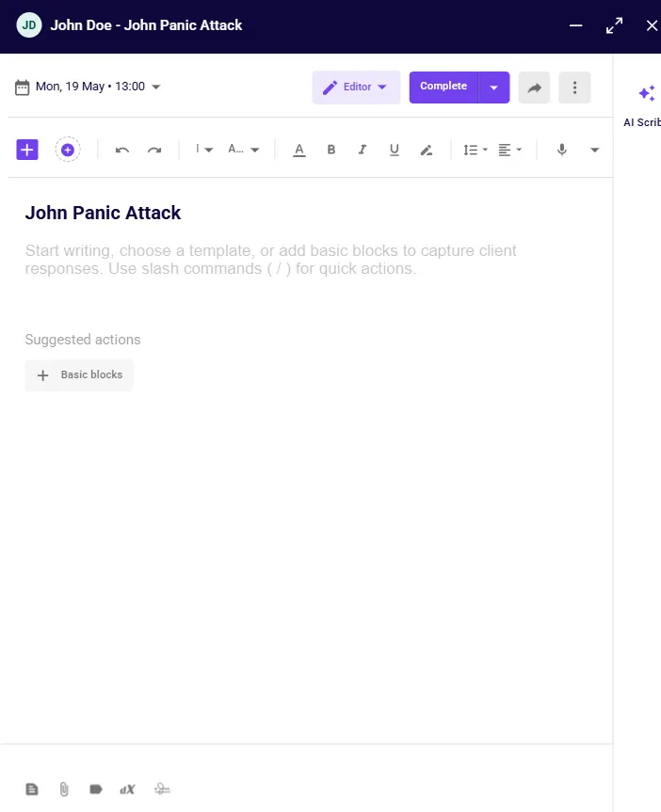This screenshot has width=661, height=812.
Task: Open the date and time dropdown
Action: coord(89,87)
